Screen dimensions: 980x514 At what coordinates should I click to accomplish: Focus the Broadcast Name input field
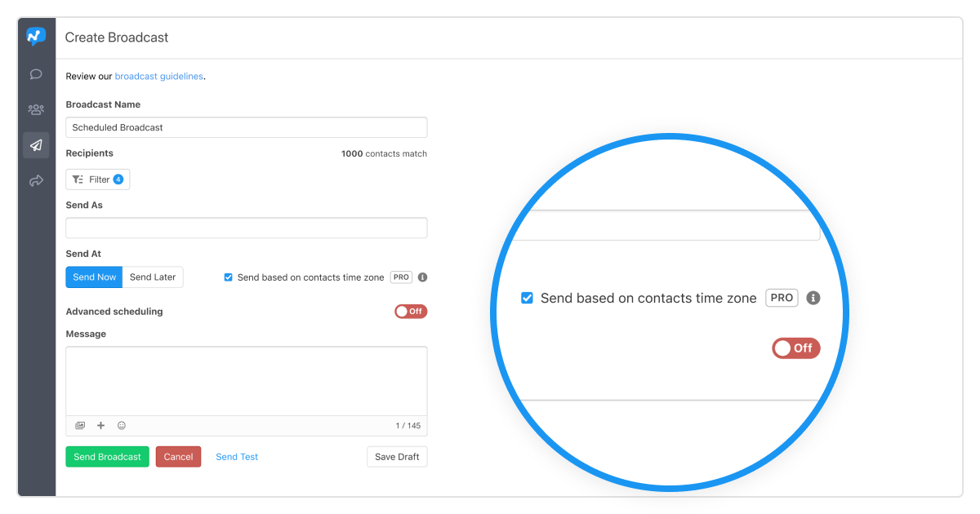(x=247, y=127)
